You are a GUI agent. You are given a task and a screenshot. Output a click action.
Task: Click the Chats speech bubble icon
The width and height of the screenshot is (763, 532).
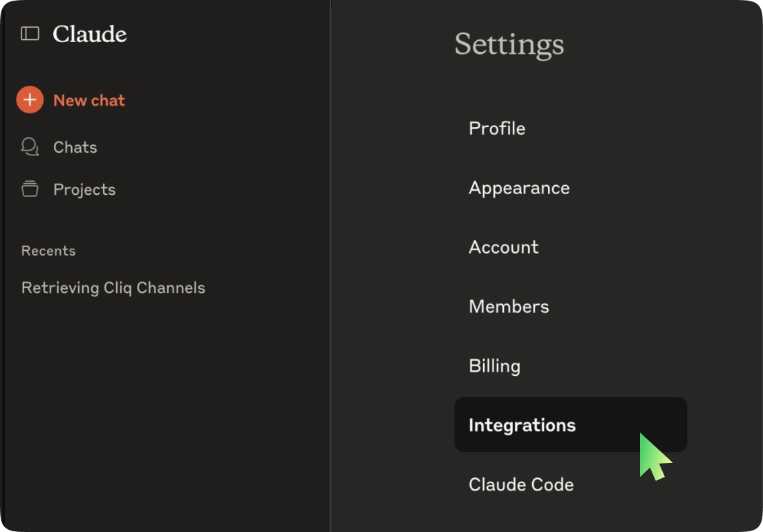point(30,146)
